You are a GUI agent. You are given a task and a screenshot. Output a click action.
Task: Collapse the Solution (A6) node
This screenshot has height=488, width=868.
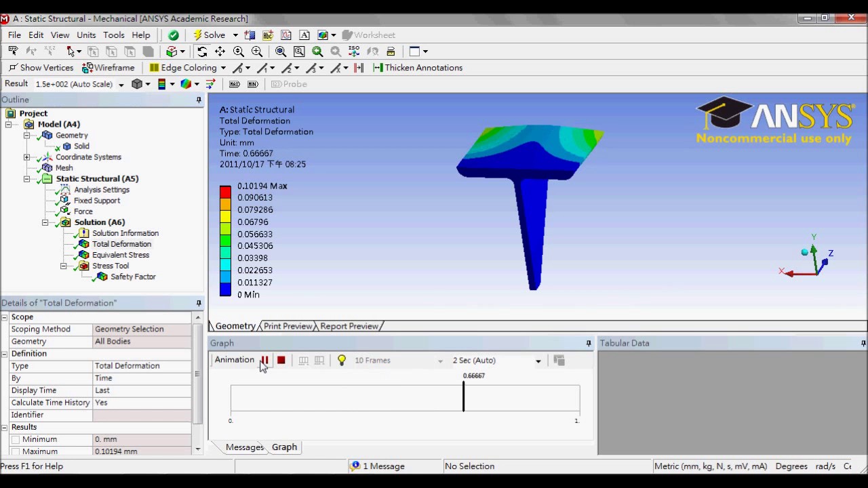pyautogui.click(x=45, y=222)
